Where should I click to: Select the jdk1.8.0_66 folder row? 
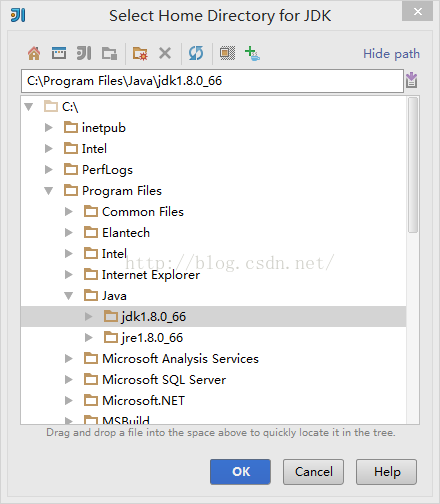point(213,316)
